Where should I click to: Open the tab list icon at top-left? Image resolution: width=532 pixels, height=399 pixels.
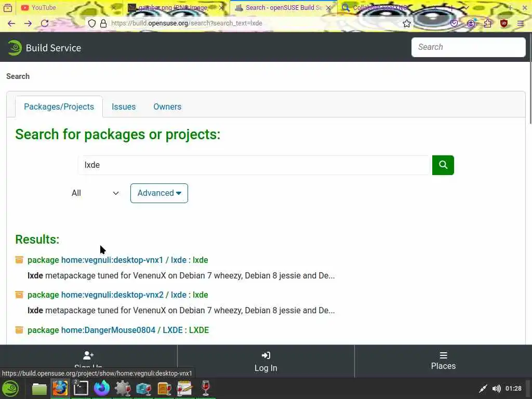click(7, 7)
